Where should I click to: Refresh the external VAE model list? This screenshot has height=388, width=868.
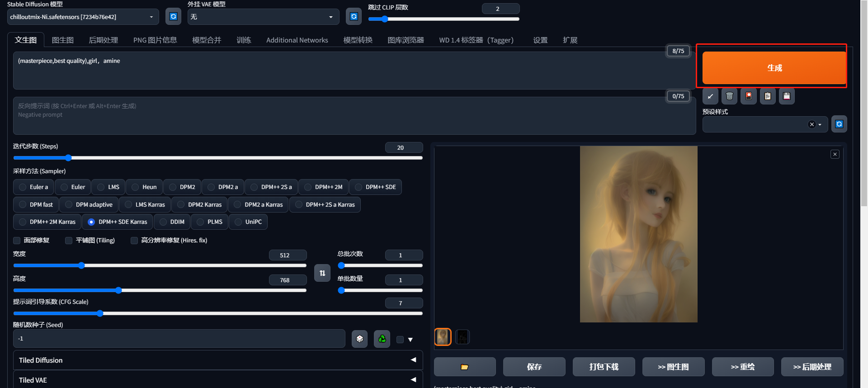coord(354,17)
